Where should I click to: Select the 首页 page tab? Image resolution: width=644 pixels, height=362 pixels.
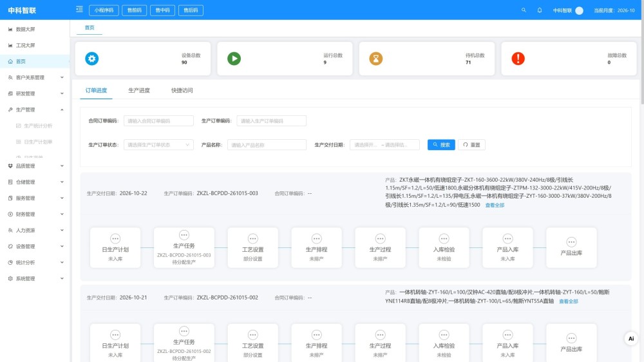click(x=90, y=28)
